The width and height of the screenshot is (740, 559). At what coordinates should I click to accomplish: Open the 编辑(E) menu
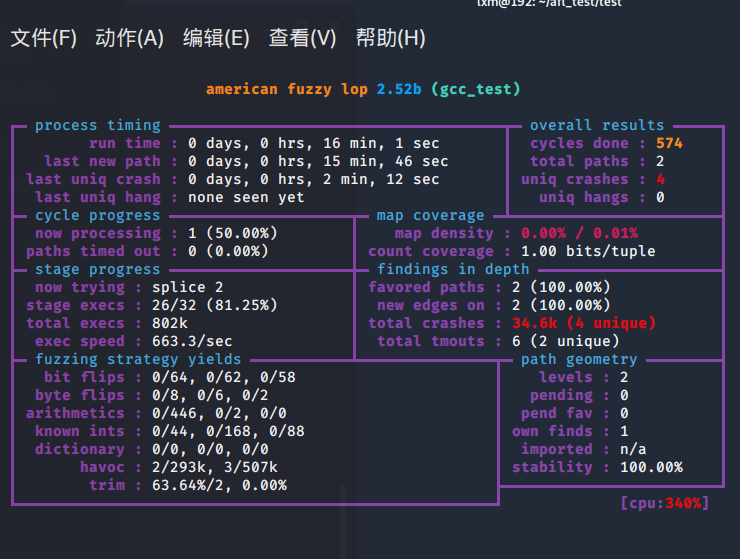point(216,39)
